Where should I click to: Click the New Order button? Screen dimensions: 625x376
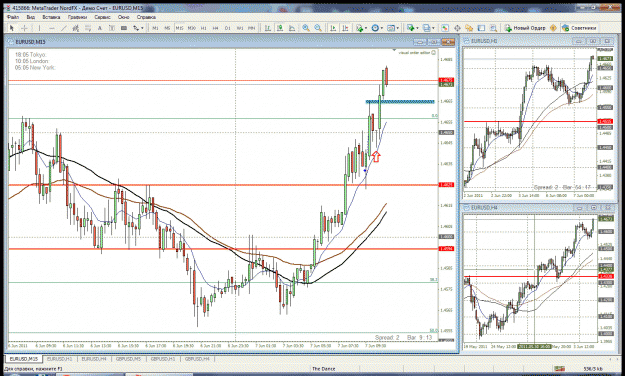(x=525, y=28)
